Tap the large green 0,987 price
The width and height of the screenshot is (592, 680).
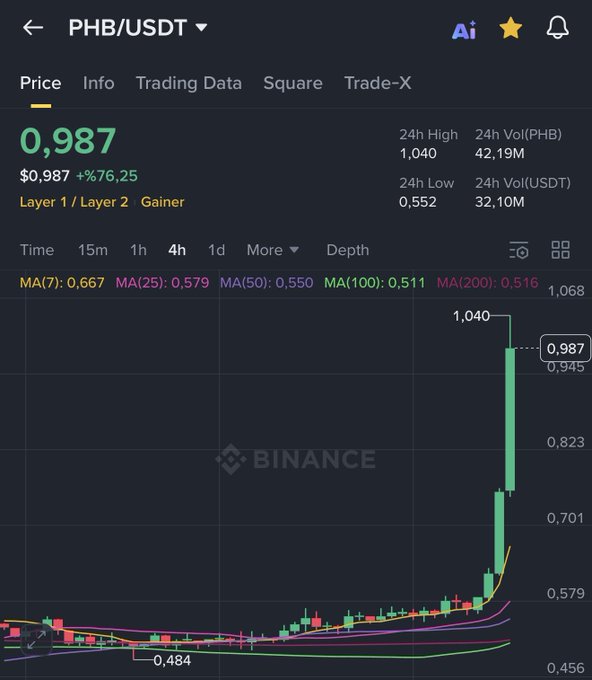pos(68,141)
